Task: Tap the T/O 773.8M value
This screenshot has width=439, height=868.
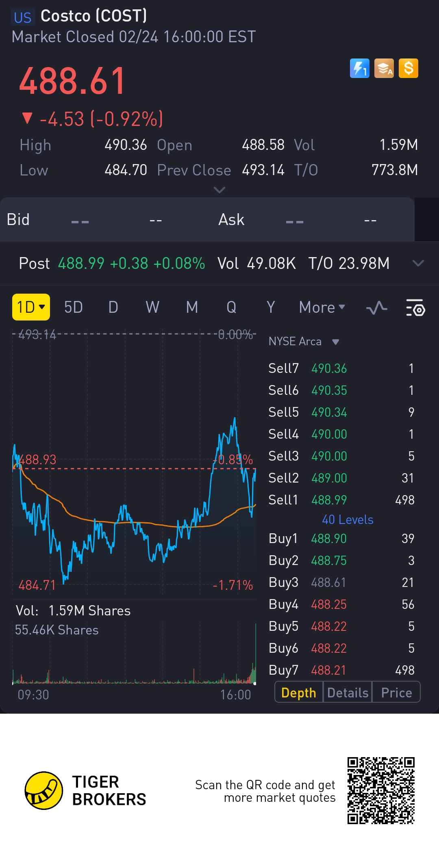Action: point(395,170)
